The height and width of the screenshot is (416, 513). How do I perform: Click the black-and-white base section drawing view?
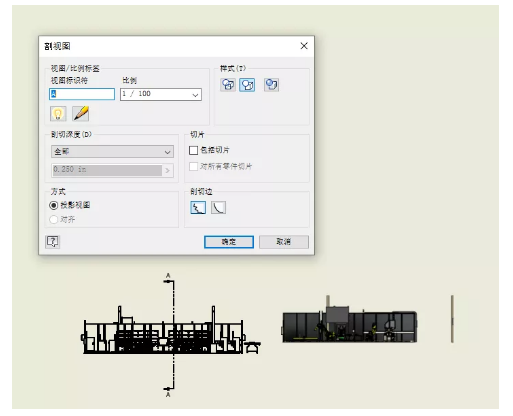[171, 330]
